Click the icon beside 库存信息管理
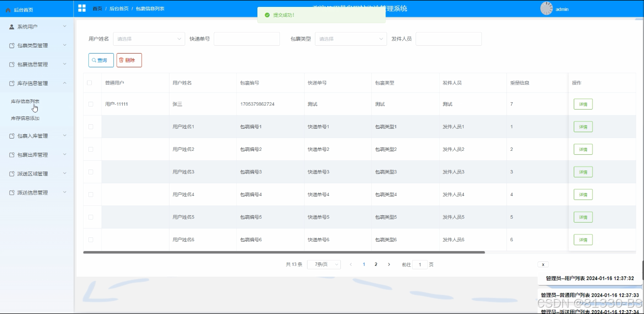644x314 pixels. (12, 84)
